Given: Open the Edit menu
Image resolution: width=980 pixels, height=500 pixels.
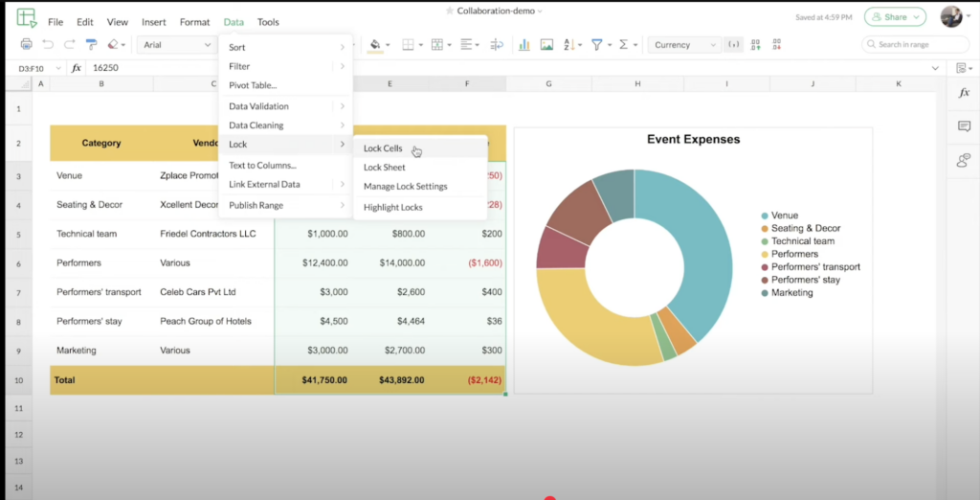Looking at the screenshot, I should pos(85,22).
